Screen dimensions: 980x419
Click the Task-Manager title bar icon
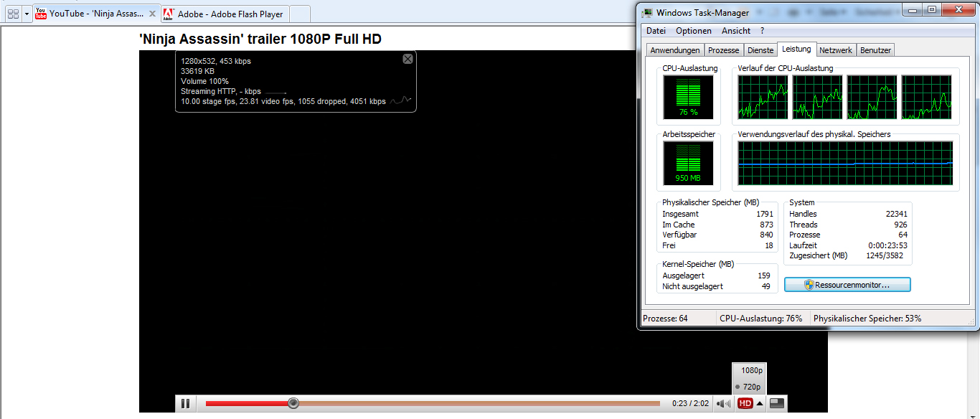pos(648,12)
